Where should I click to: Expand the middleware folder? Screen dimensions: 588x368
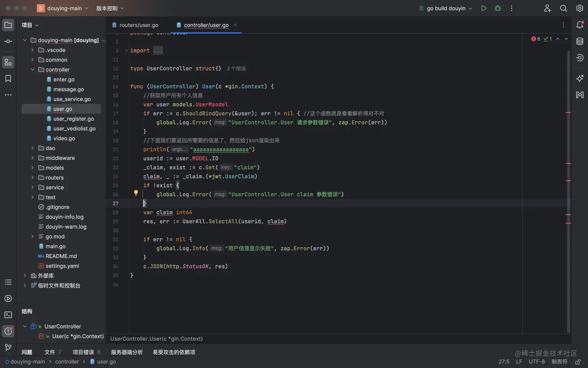point(33,158)
